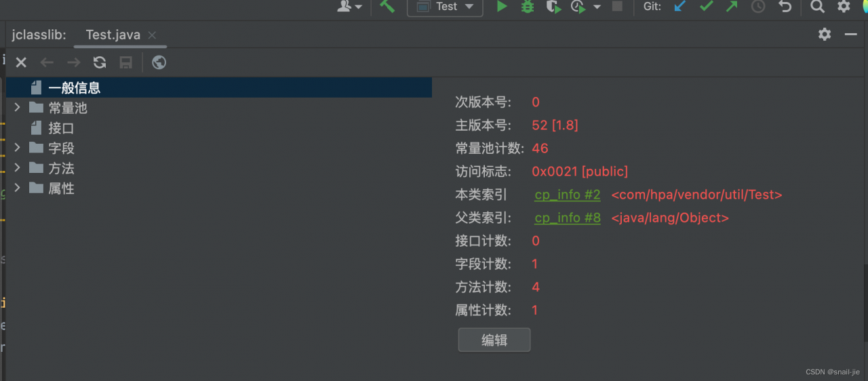Open the profiler run icon
Image resolution: width=868 pixels, height=381 pixels.
[578, 7]
